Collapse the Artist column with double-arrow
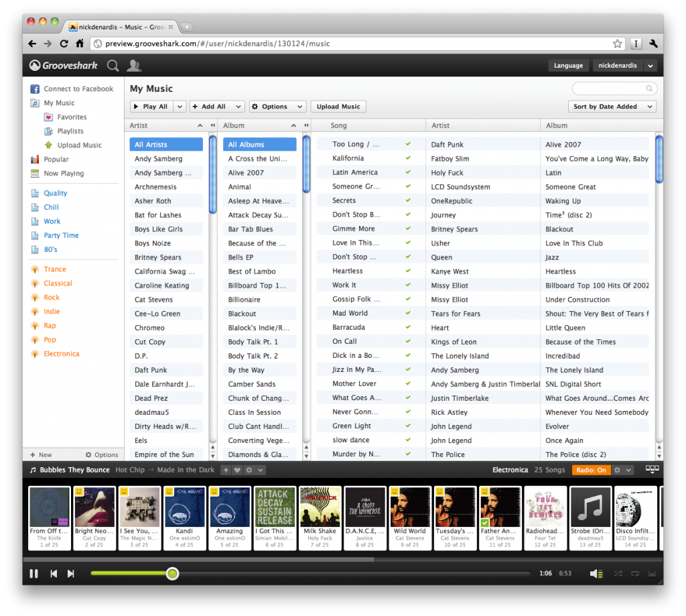 (212, 125)
